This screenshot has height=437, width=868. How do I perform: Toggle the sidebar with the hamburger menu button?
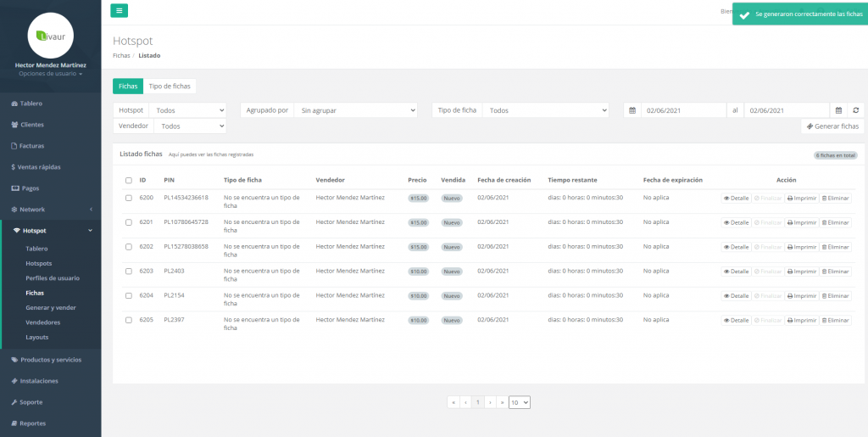click(119, 10)
